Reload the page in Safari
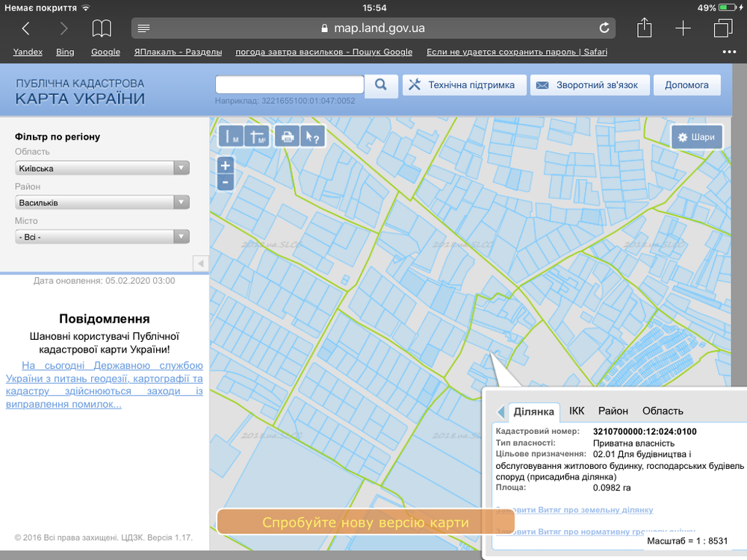Viewport: 747px width, 560px height. (x=604, y=28)
